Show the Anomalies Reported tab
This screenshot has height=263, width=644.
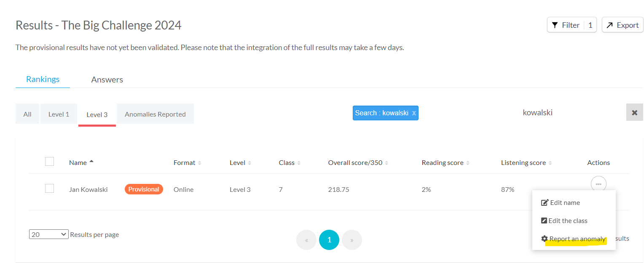point(155,114)
